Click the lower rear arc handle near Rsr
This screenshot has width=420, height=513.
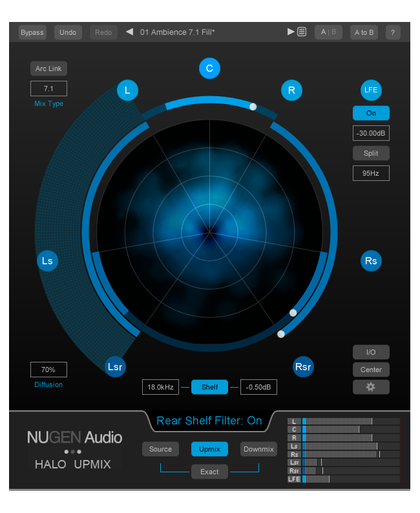pyautogui.click(x=280, y=334)
